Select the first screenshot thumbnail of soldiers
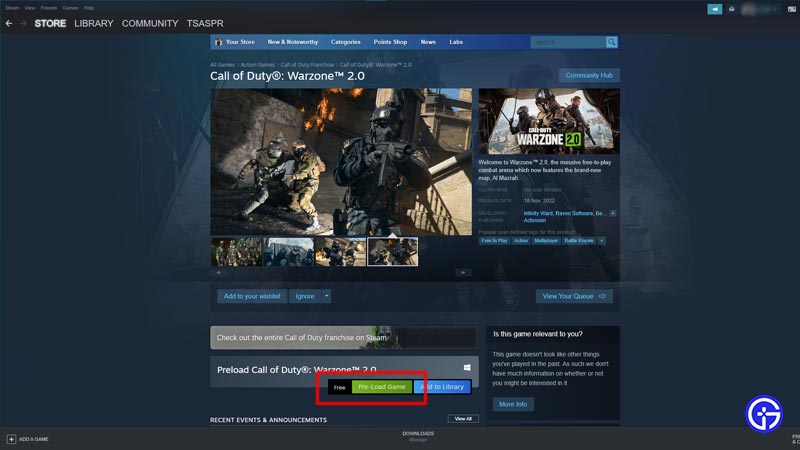Screen dimensions: 800x450 (x=236, y=252)
